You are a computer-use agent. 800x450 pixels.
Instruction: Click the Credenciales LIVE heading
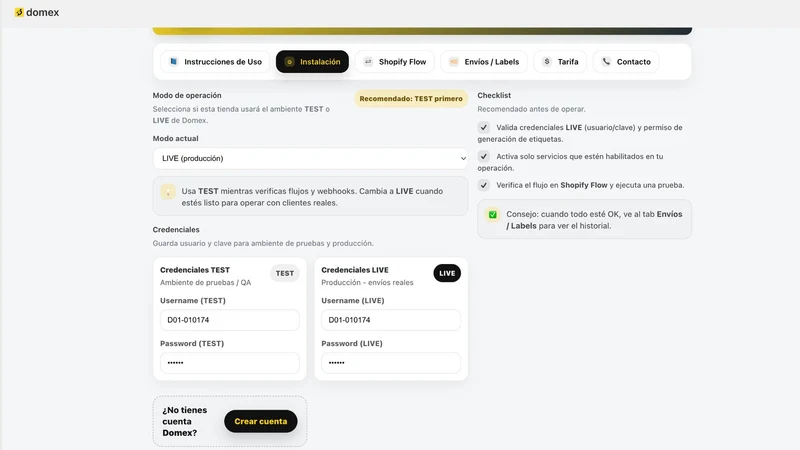(x=355, y=270)
